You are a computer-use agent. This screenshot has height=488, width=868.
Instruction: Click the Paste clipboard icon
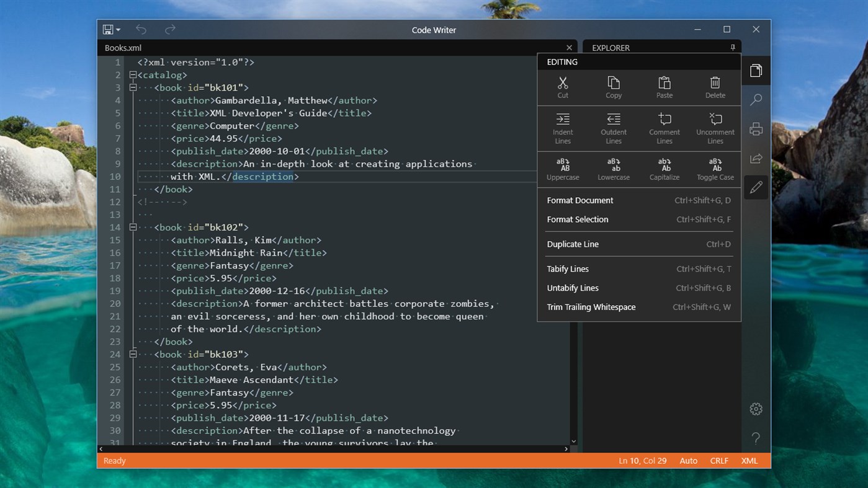[664, 86]
